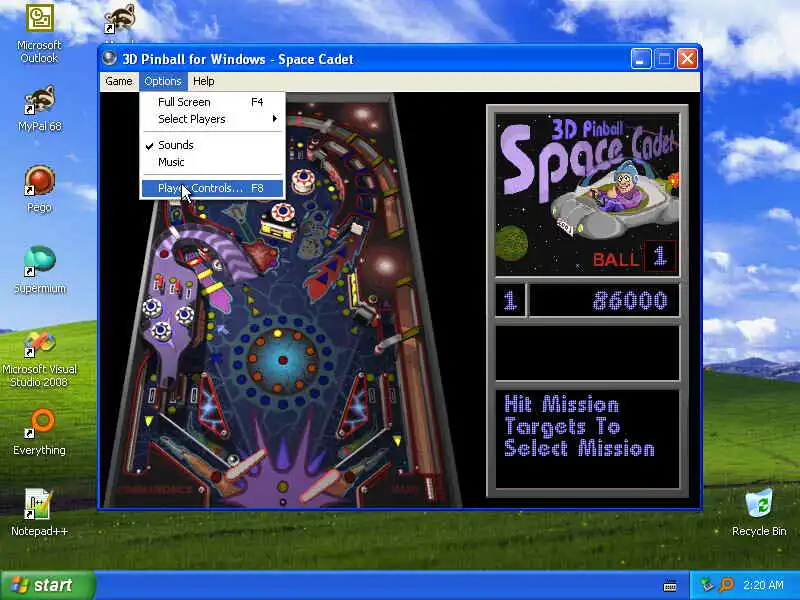Expand the Select Players submenu
The width and height of the screenshot is (800, 600).
click(x=212, y=119)
